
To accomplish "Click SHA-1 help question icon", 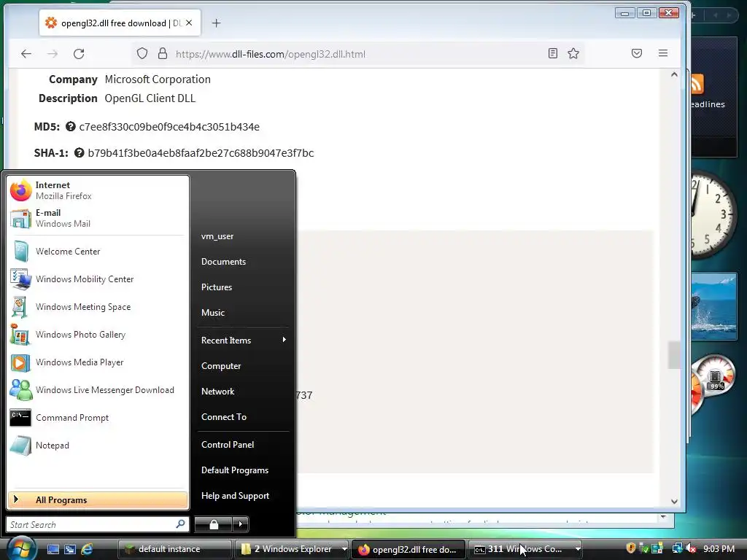I will pyautogui.click(x=79, y=153).
